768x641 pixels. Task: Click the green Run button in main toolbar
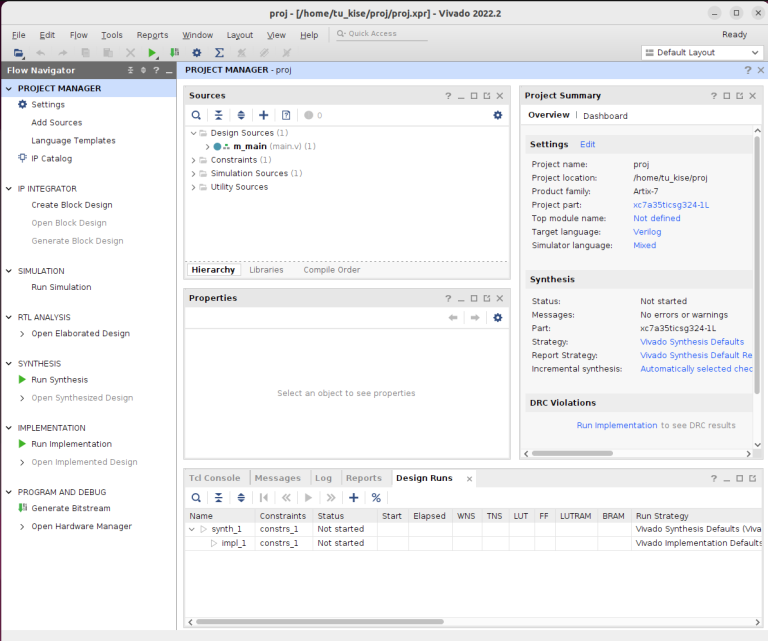coord(153,52)
